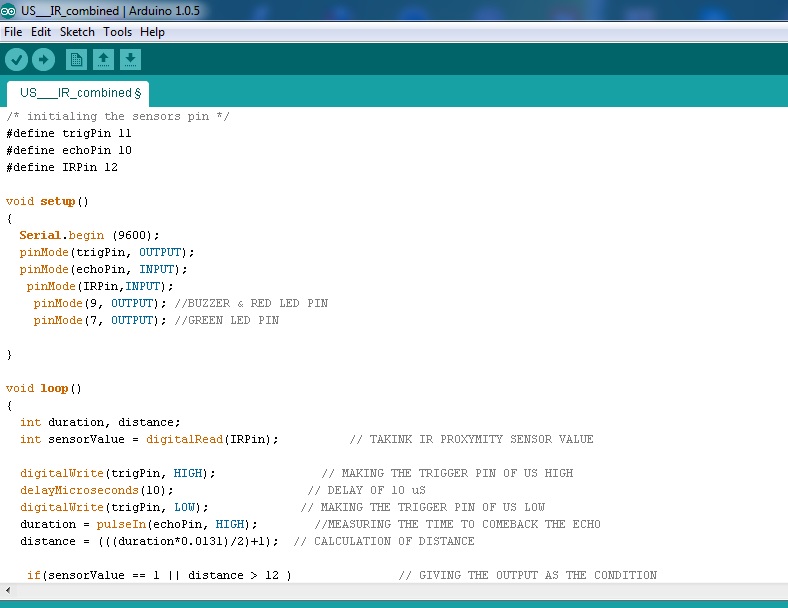Click the 'void loop()' function line
This screenshot has width=788, height=608.
[44, 388]
